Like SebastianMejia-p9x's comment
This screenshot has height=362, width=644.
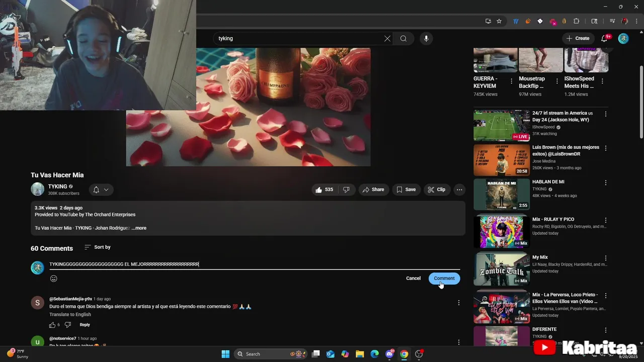[x=52, y=325]
